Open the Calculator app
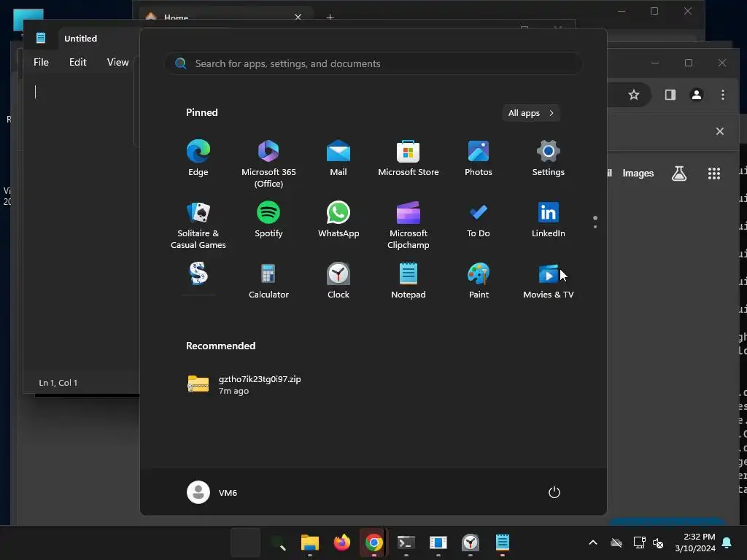This screenshot has width=747, height=560. 268,281
